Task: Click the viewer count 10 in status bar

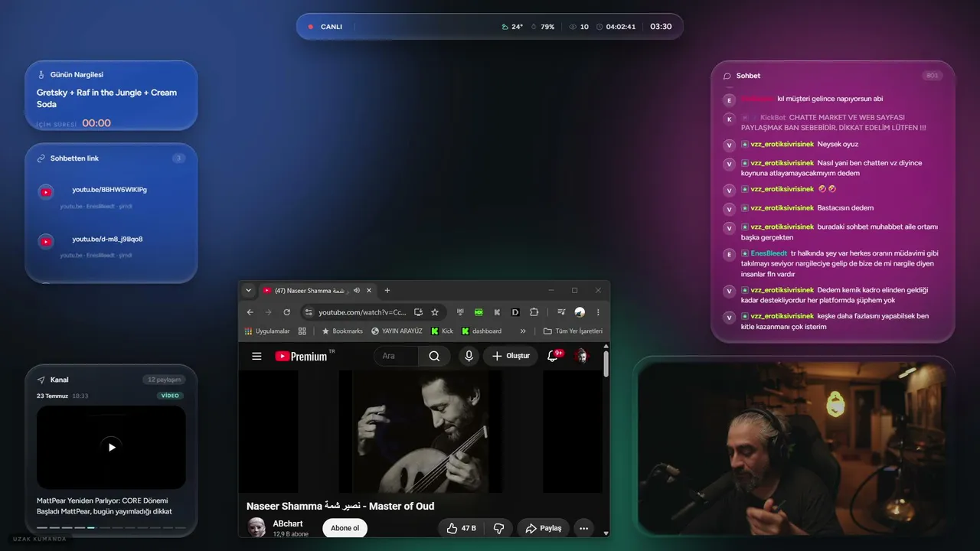Action: [580, 27]
